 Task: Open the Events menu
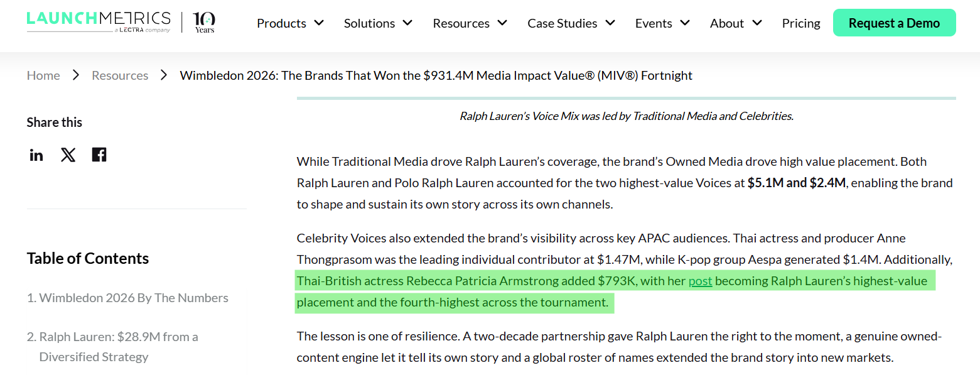point(662,23)
